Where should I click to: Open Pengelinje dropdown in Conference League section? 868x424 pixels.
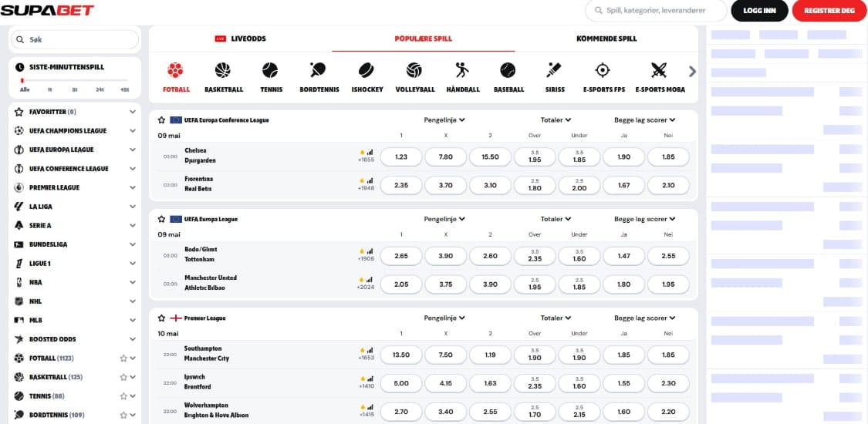[x=444, y=120]
